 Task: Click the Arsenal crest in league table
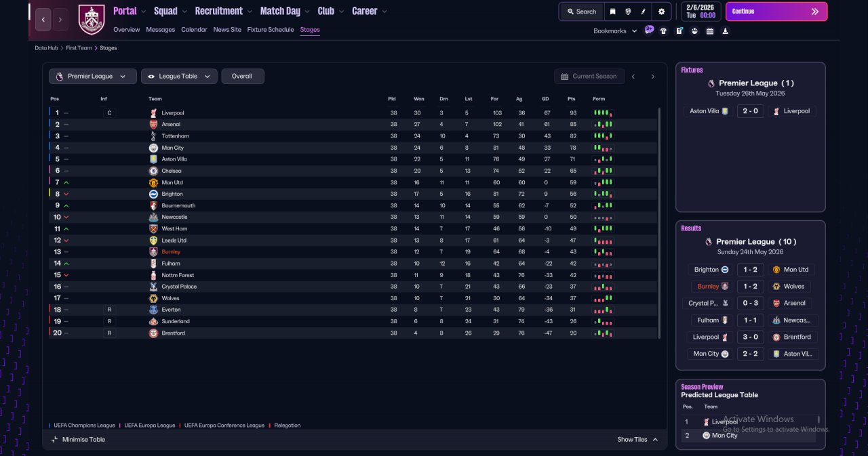153,125
